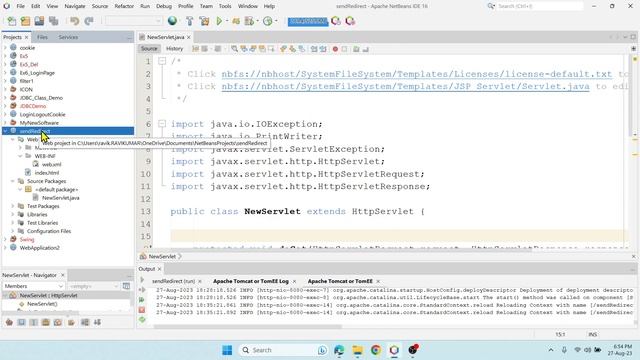Select index.html in the Projects tree
Image resolution: width=640 pixels, height=360 pixels.
click(47, 173)
